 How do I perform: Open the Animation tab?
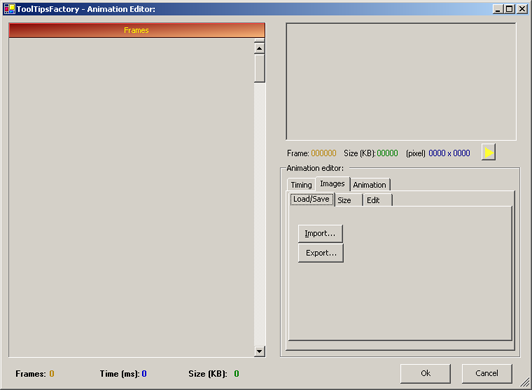click(370, 185)
